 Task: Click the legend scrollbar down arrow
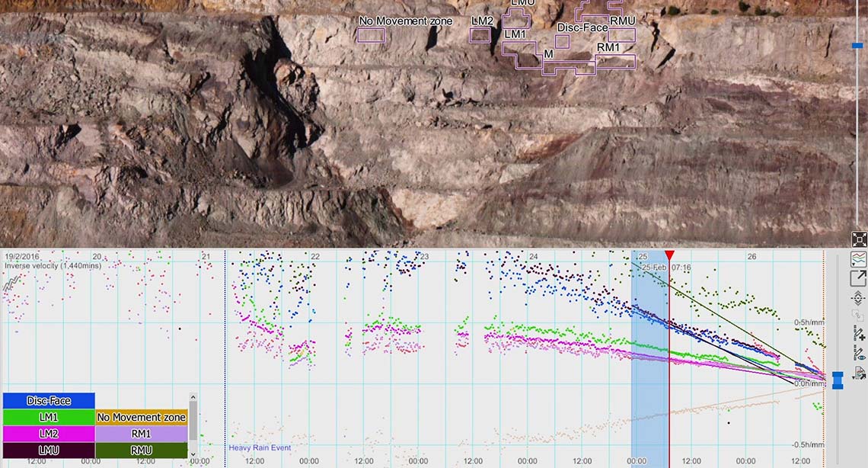click(193, 454)
